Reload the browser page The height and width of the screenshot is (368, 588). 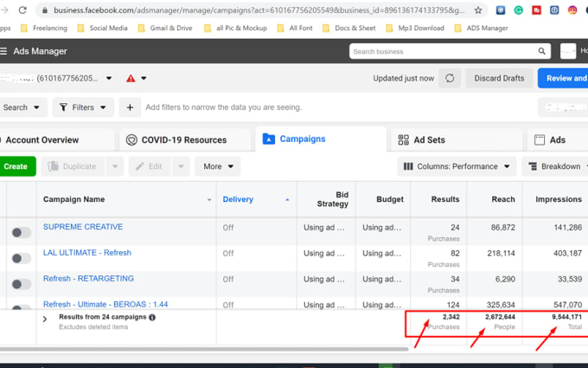[x=22, y=10]
